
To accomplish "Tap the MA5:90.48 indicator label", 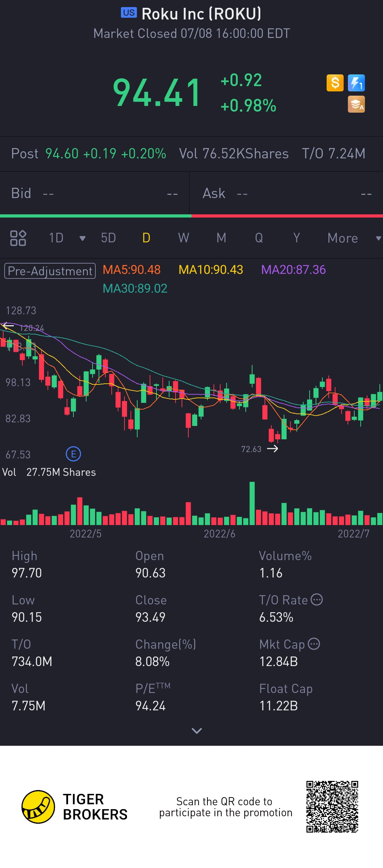I will coord(132,270).
